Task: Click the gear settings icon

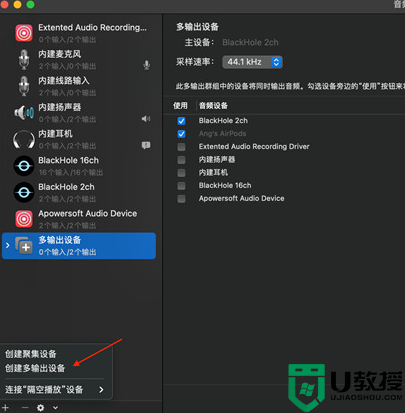Action: tap(41, 407)
